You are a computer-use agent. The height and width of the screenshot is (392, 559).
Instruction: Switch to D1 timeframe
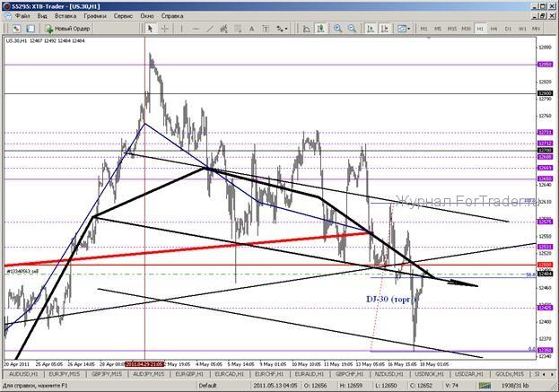[x=508, y=29]
